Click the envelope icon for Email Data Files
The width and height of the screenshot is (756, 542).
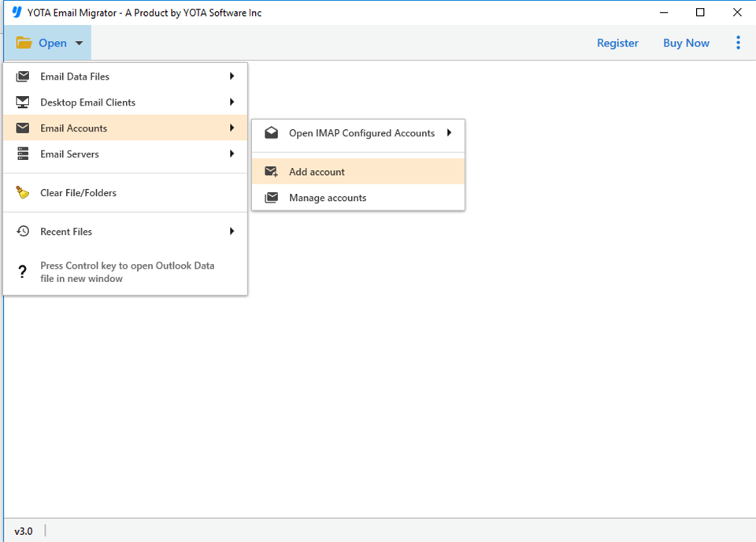tap(22, 76)
